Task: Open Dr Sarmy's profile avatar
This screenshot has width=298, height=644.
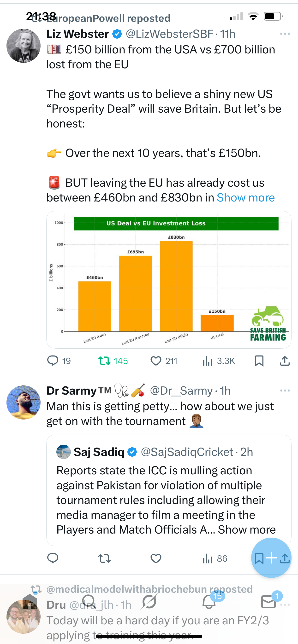Action: pos(23,402)
